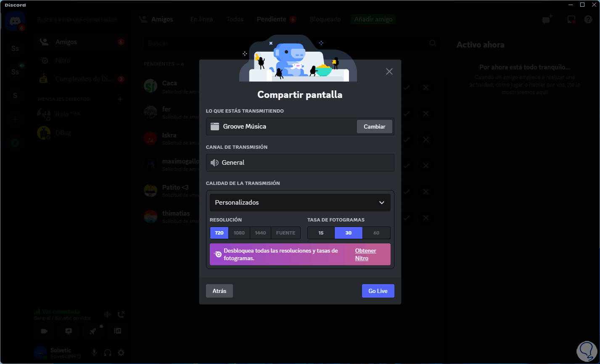The height and width of the screenshot is (364, 600).
Task: Set frame rate to 30
Action: [349, 233]
